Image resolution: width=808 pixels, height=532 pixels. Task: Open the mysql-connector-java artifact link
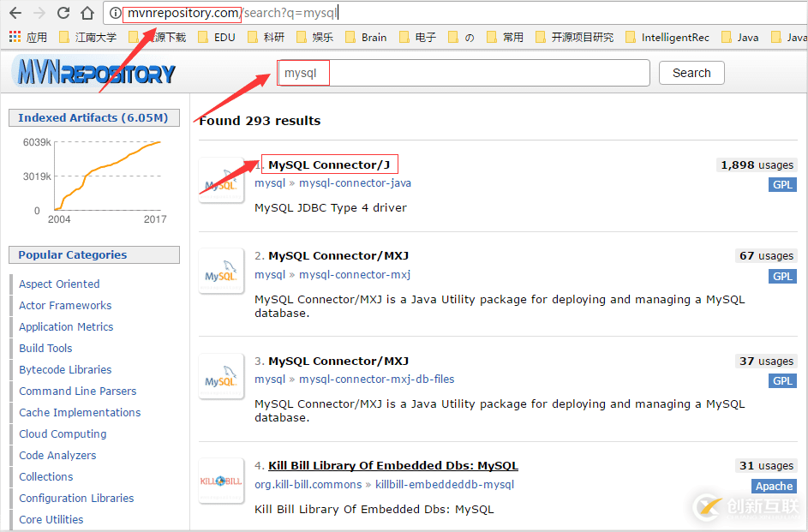(x=355, y=183)
